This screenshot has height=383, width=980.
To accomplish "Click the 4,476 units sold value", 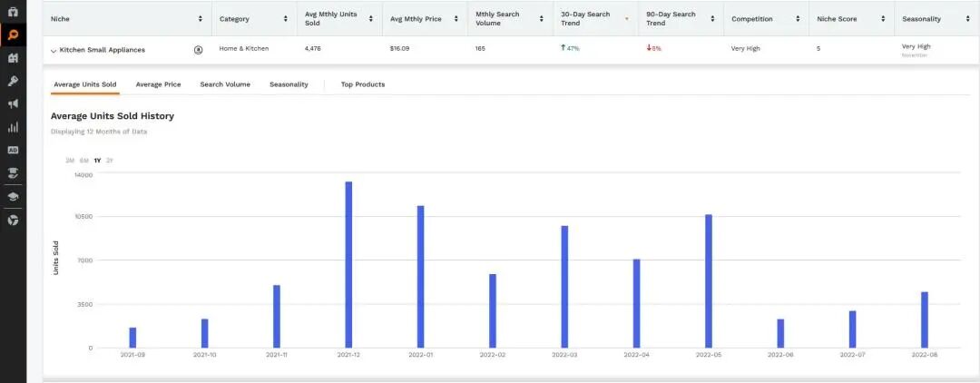I will [312, 48].
